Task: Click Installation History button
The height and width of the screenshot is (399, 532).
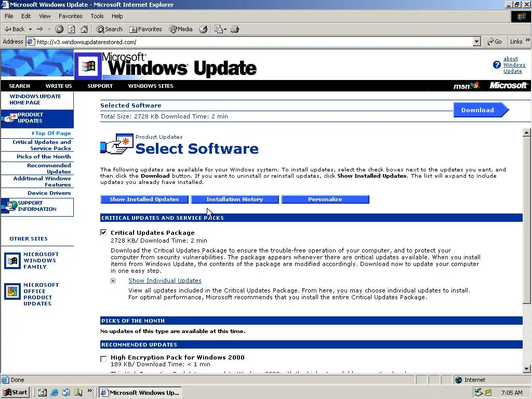Action: click(x=235, y=199)
